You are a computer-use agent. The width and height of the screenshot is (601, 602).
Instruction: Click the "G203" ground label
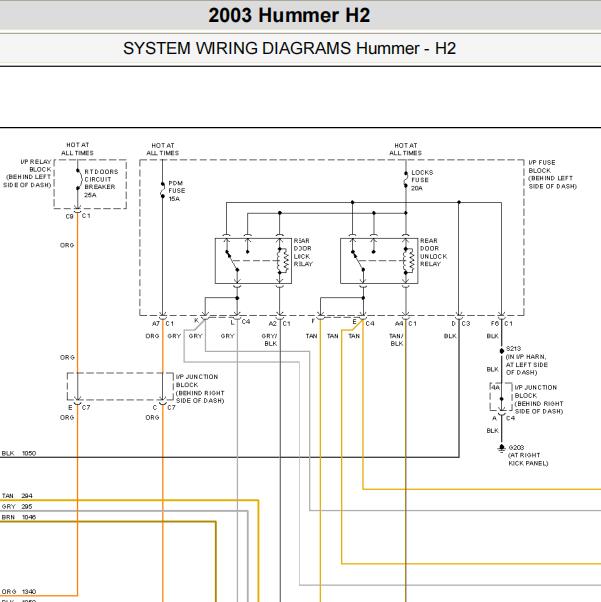[516, 448]
